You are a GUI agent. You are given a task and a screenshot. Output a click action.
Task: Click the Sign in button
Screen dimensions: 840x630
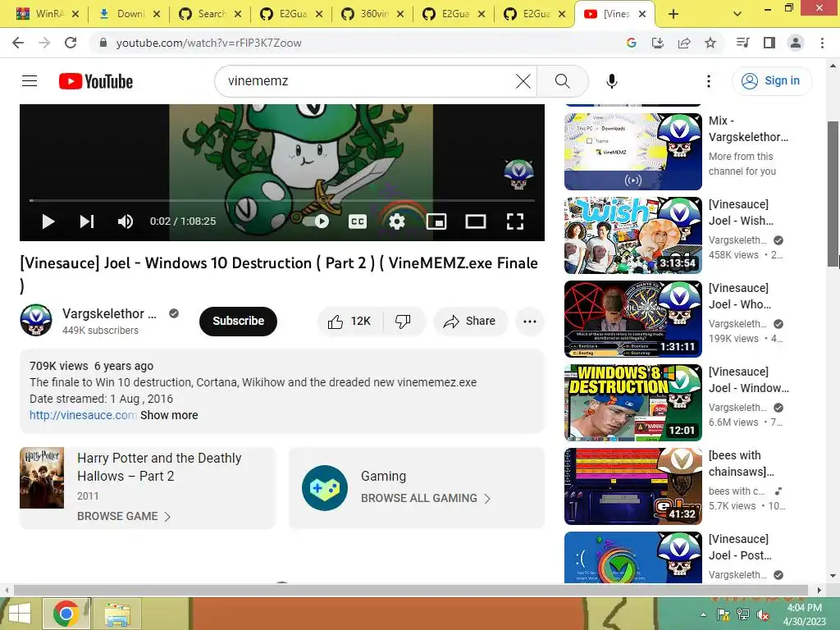(771, 81)
